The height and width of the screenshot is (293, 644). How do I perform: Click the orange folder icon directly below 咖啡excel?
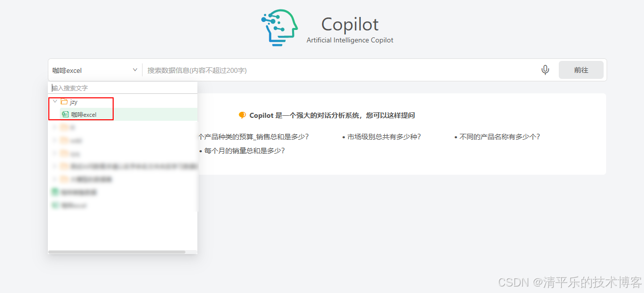(65, 127)
